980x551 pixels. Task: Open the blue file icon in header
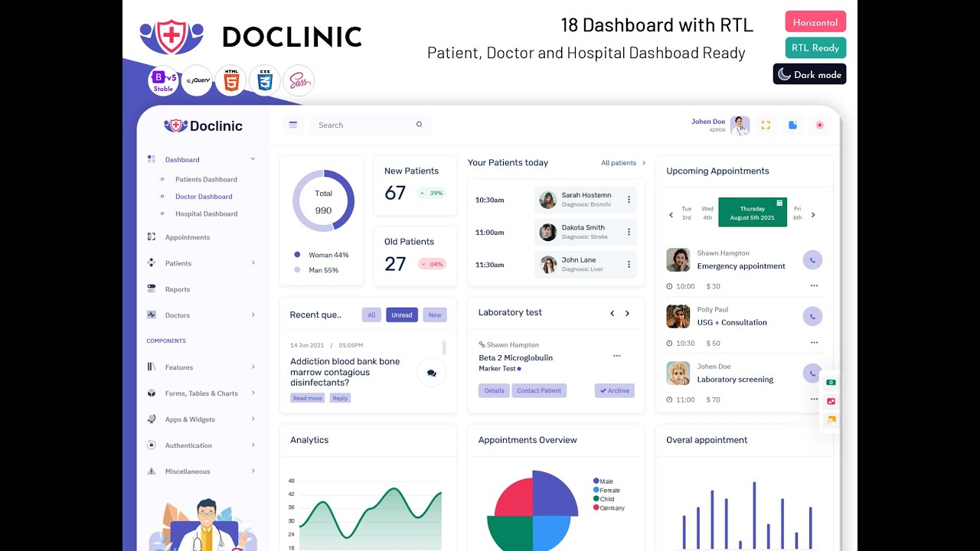tap(792, 125)
